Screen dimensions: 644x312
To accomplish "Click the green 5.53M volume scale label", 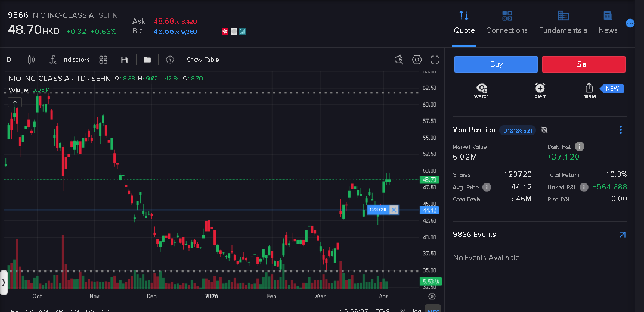I will 430,282.
